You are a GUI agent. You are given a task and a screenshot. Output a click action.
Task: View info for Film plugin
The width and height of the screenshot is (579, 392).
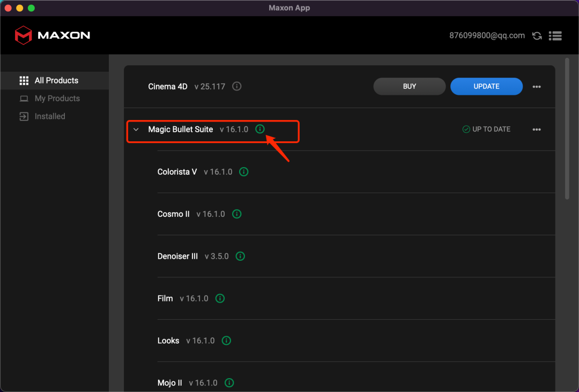(x=220, y=299)
